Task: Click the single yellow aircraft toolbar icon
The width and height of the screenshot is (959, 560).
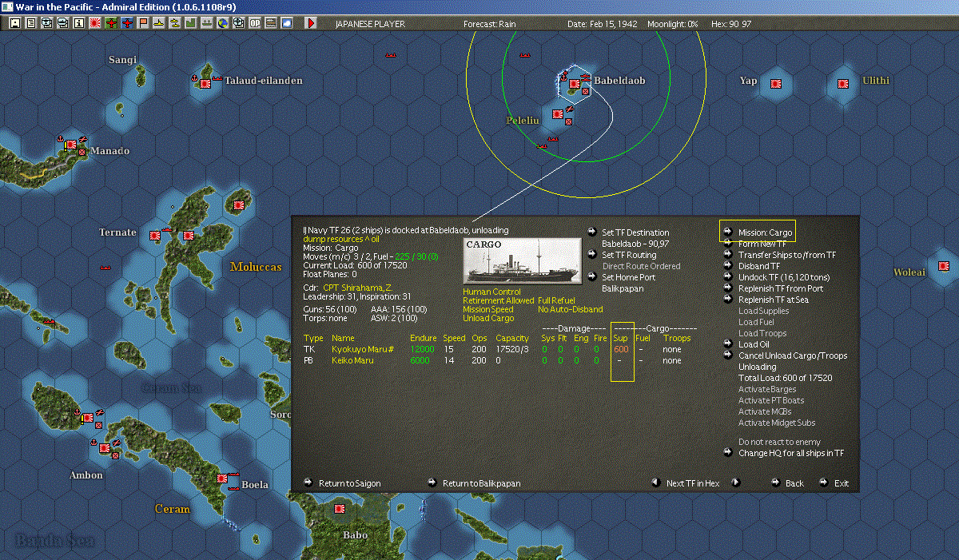Action: tap(160, 24)
